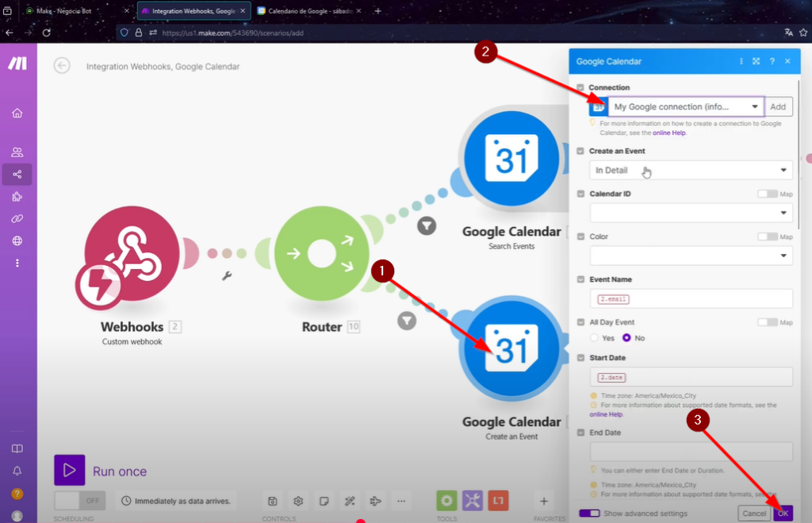Open the notes icon in controls
812x523 pixels.
point(324,501)
